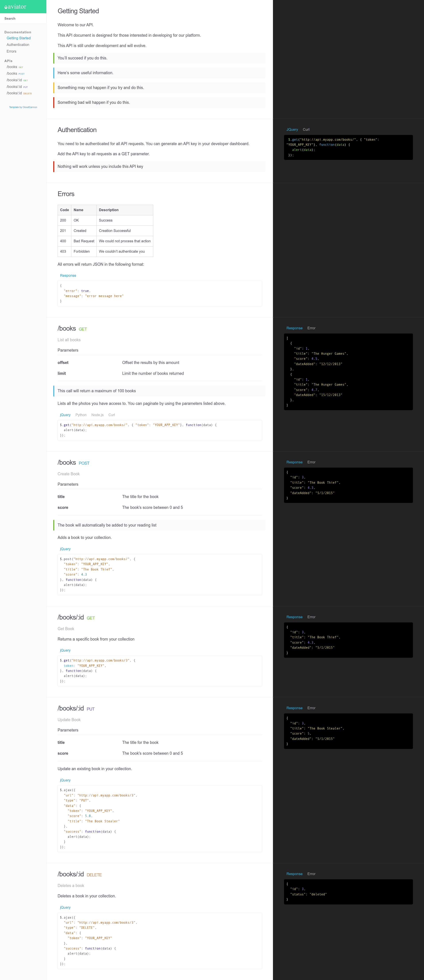Click the 'Forbidden' cell in the Errors table
The height and width of the screenshot is (980, 424).
[84, 252]
